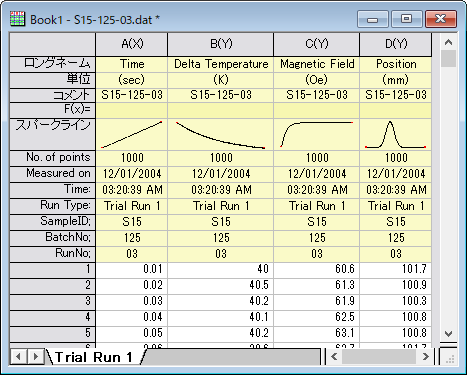Click the worksheet top-left select-all corner
The width and height of the screenshot is (467, 375).
[53, 44]
